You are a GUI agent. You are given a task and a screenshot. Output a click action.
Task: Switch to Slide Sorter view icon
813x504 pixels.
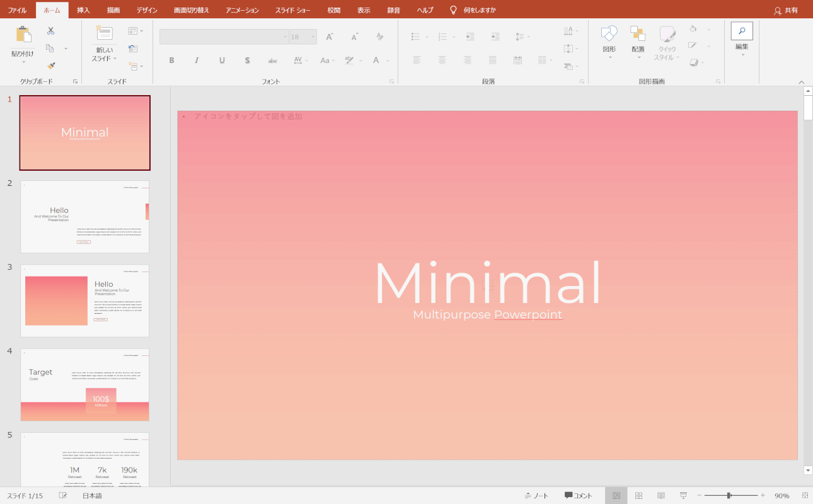pyautogui.click(x=638, y=496)
